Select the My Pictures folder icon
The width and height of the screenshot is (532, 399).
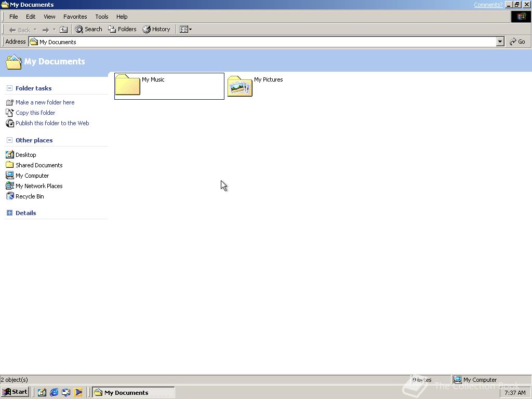pos(240,86)
